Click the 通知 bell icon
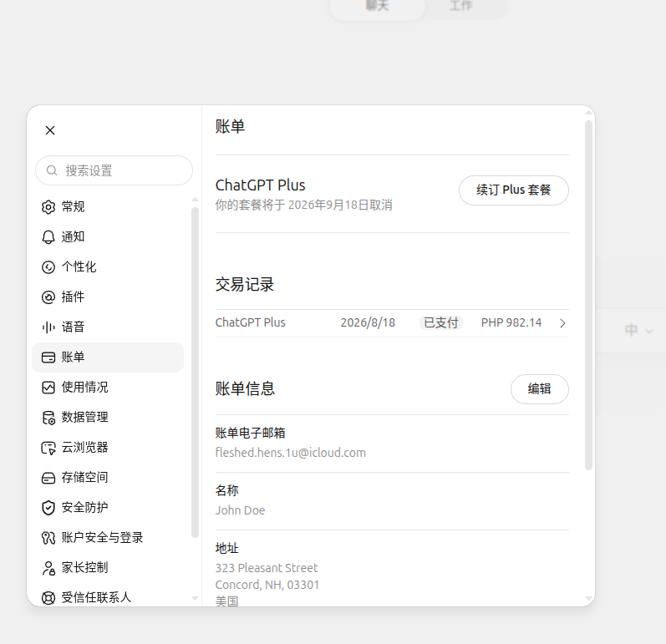Image resolution: width=666 pixels, height=644 pixels. [48, 237]
